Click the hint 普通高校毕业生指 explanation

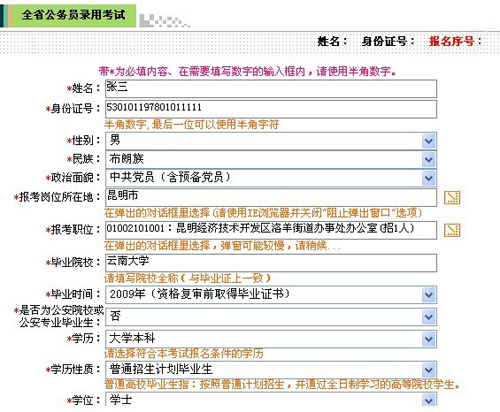pos(282,384)
